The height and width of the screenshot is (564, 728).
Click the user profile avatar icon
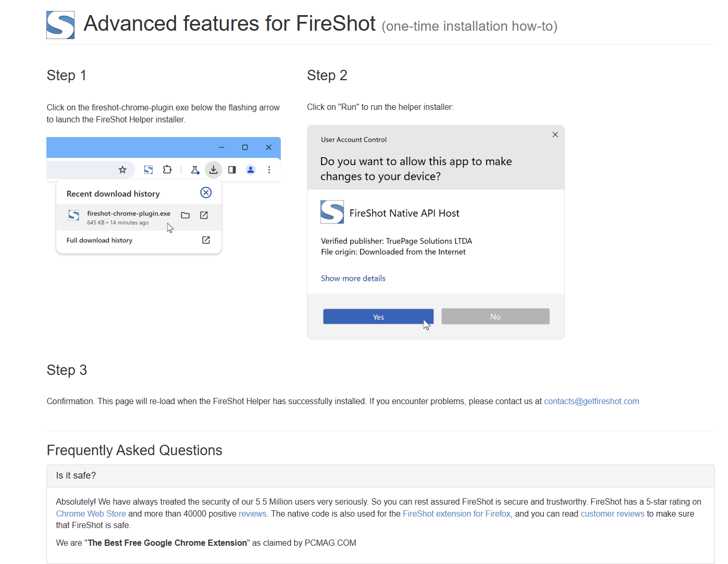pyautogui.click(x=251, y=170)
